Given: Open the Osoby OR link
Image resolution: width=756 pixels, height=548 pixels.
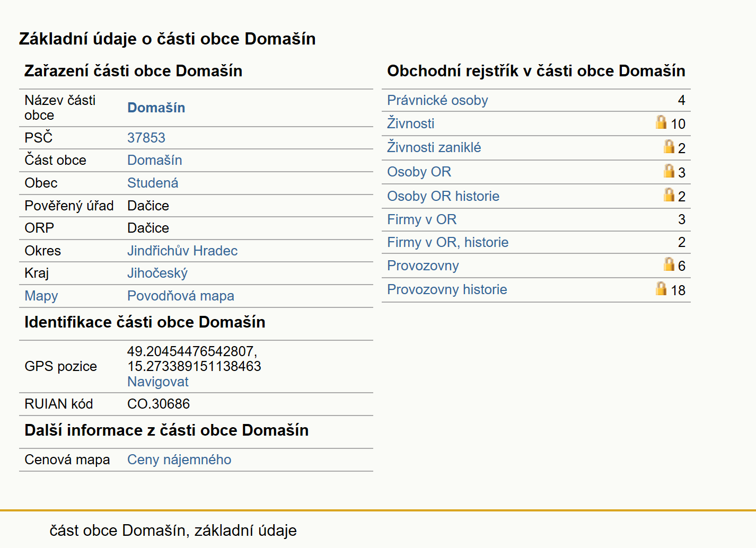Looking at the screenshot, I should pos(419,172).
